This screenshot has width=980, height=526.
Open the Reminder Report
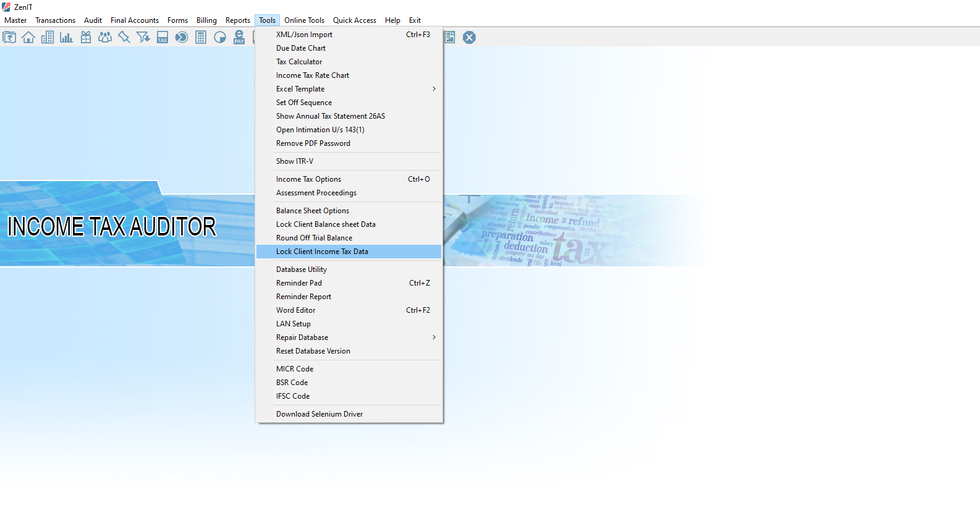[349, 297]
